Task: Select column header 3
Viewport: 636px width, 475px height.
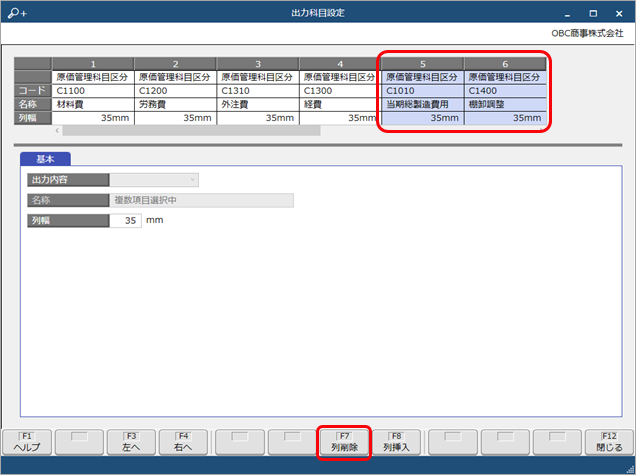Action: click(x=258, y=64)
